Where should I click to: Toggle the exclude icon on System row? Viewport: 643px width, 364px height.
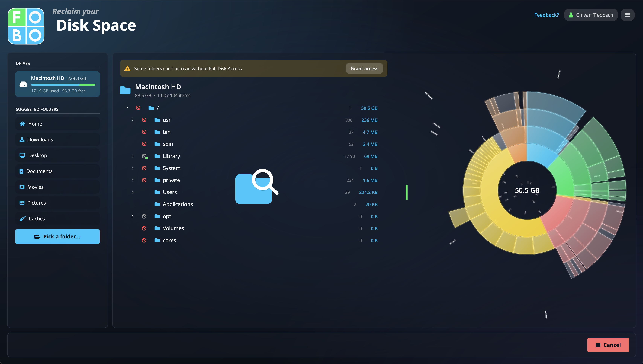(x=144, y=168)
